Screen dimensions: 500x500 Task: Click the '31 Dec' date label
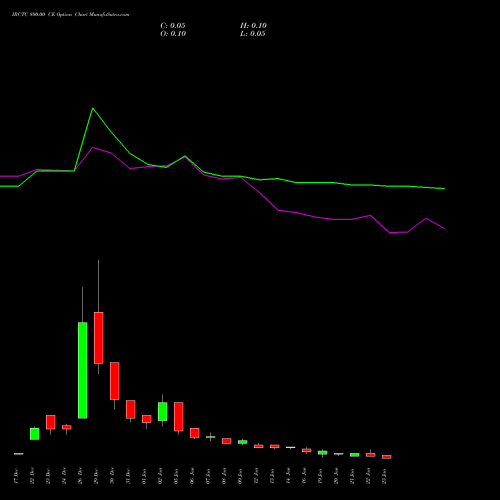click(129, 476)
